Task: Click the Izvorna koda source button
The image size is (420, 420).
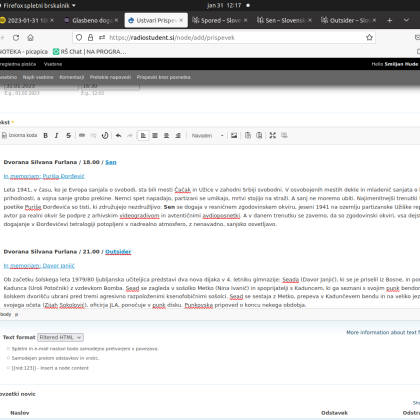Action: pos(20,135)
